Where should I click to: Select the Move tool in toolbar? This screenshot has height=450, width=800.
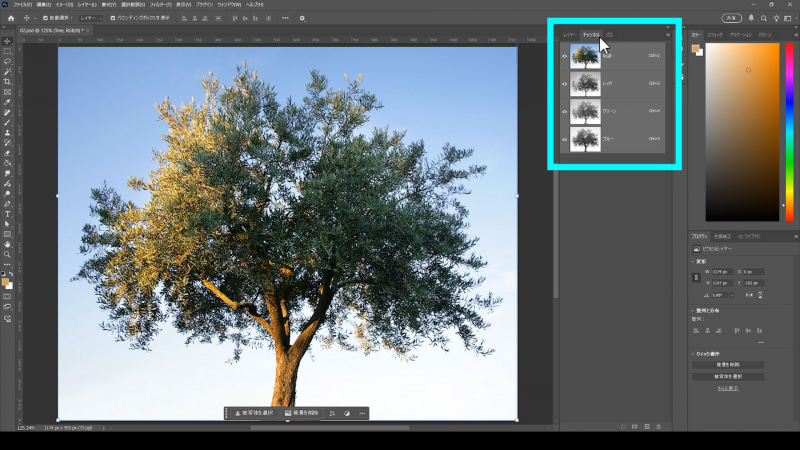tap(7, 41)
